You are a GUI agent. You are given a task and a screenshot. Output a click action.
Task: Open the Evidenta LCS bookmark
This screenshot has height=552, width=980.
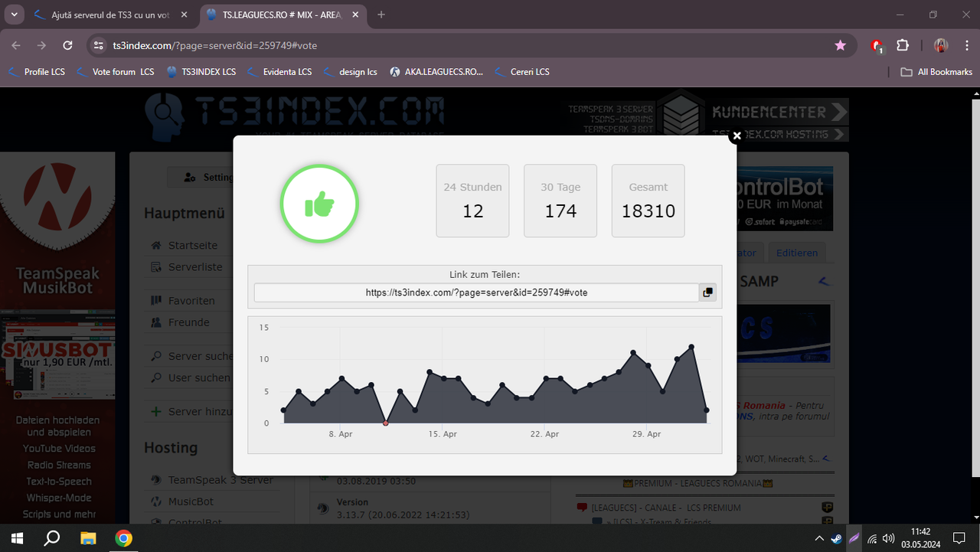pyautogui.click(x=279, y=71)
